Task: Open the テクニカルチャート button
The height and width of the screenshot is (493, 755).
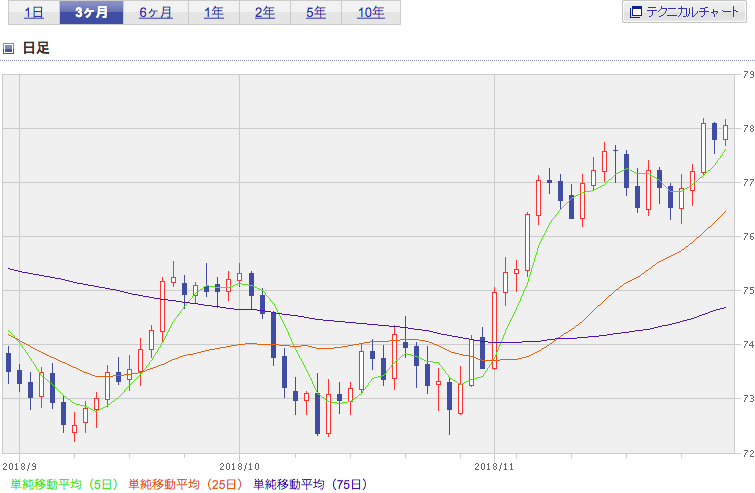Action: click(684, 12)
